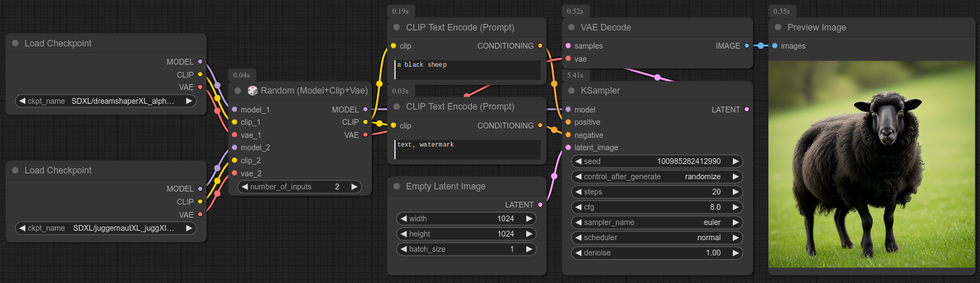Screen dimensions: 980x283
Task: Click the VAE Decode IMAGE output dot
Action: [747, 46]
